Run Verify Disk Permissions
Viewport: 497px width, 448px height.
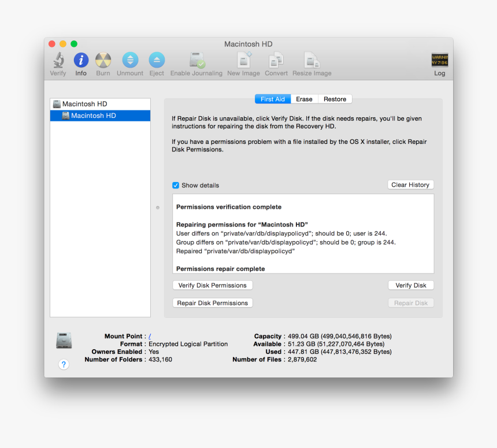(212, 285)
